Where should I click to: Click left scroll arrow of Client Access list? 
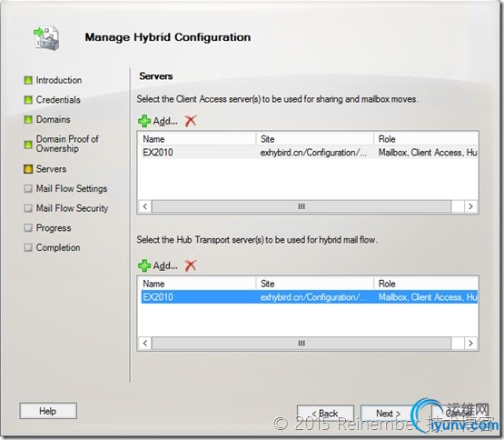pyautogui.click(x=145, y=206)
